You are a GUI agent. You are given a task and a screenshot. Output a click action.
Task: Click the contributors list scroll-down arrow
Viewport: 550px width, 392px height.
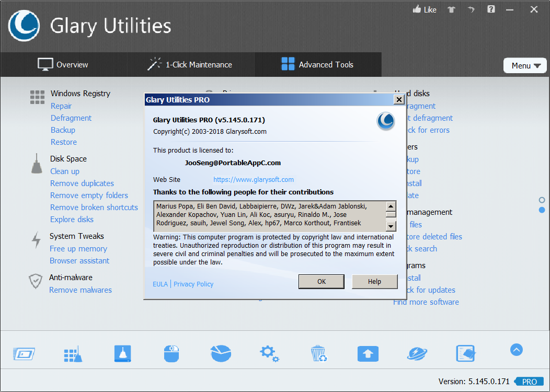click(391, 226)
